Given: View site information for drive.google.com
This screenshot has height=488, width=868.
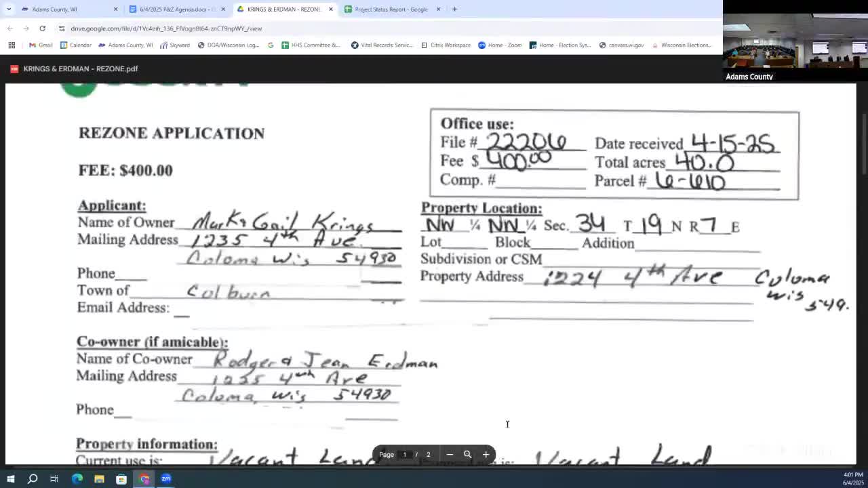Looking at the screenshot, I should [x=62, y=28].
